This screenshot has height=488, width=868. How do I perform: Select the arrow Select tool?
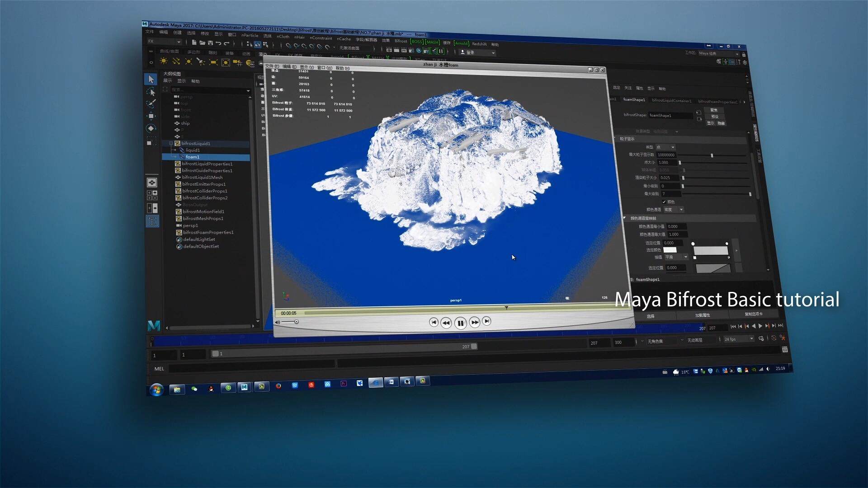tap(151, 80)
